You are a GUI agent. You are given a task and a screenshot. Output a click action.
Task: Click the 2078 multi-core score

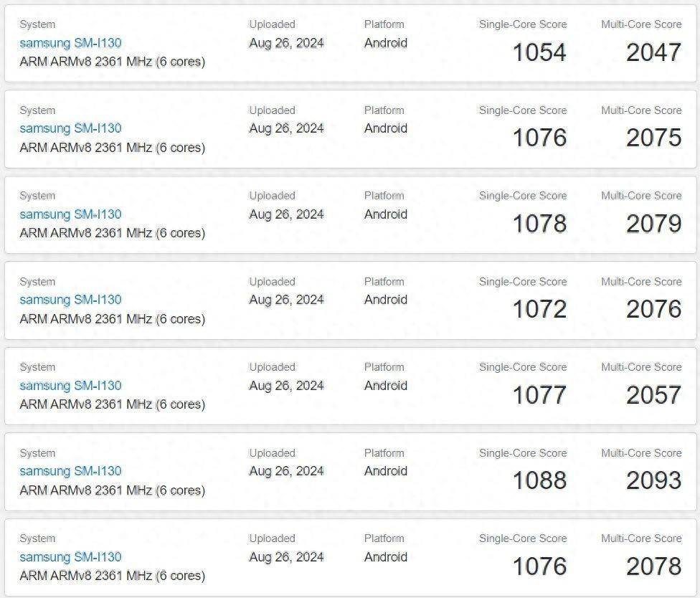[x=653, y=566]
